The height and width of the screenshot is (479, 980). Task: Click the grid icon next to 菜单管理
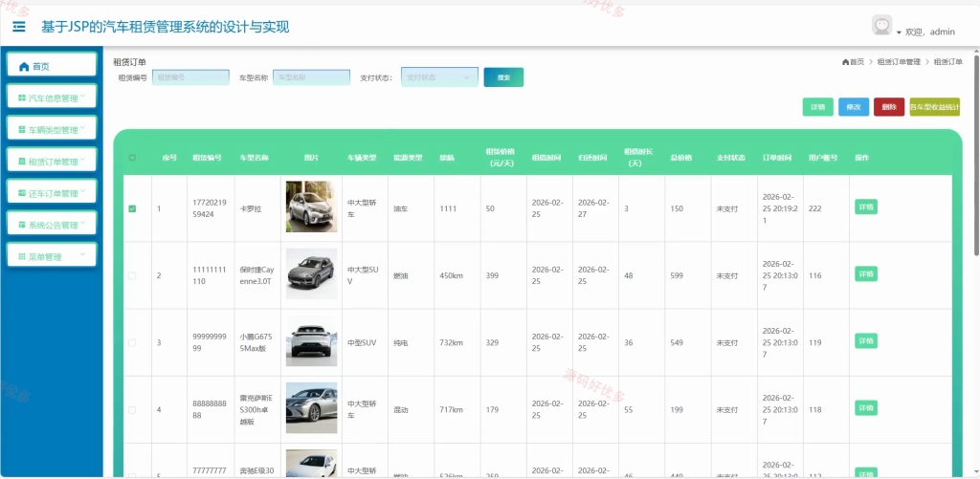(23, 256)
